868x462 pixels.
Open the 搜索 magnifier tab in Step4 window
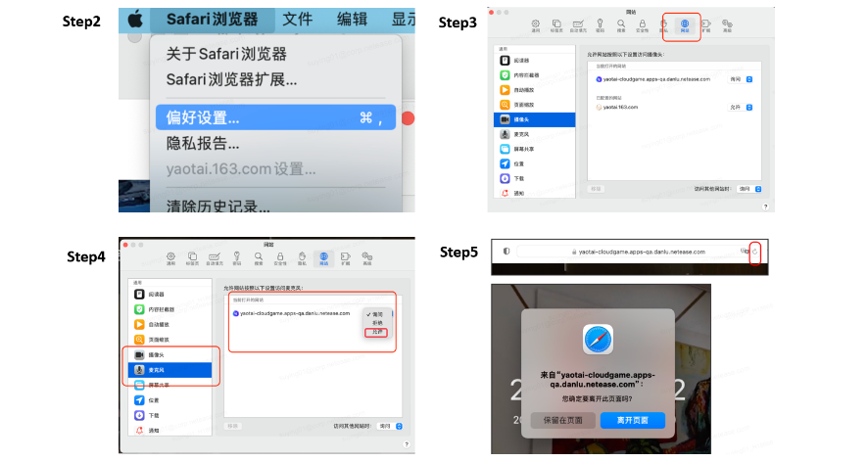coord(259,258)
